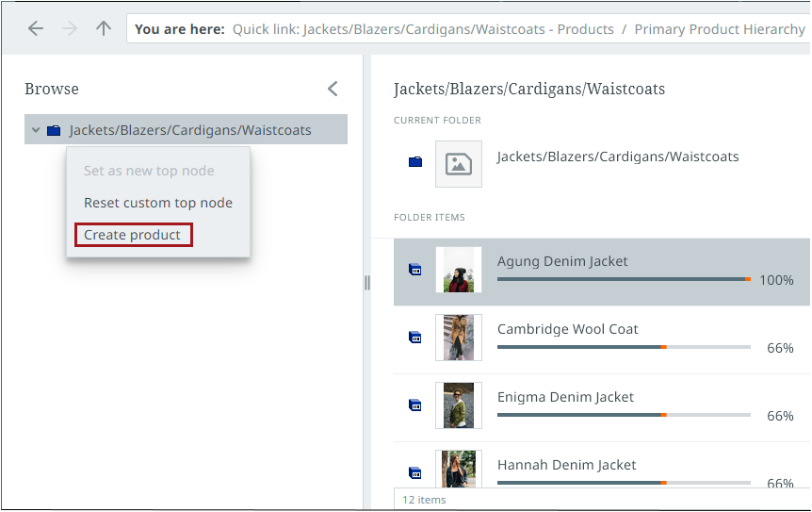This screenshot has height=512, width=812.
Task: Click the up one level arrow
Action: pyautogui.click(x=104, y=28)
